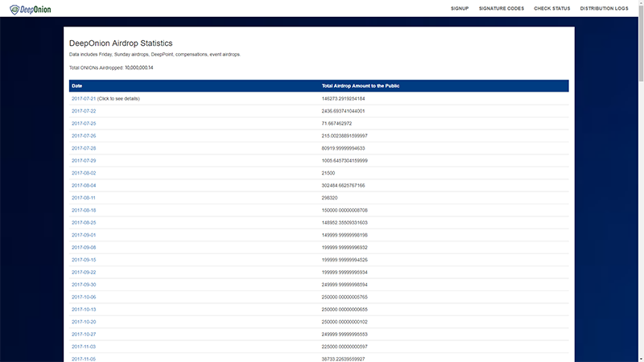
Task: Open the 2017-07-29 date link
Action: (84, 160)
